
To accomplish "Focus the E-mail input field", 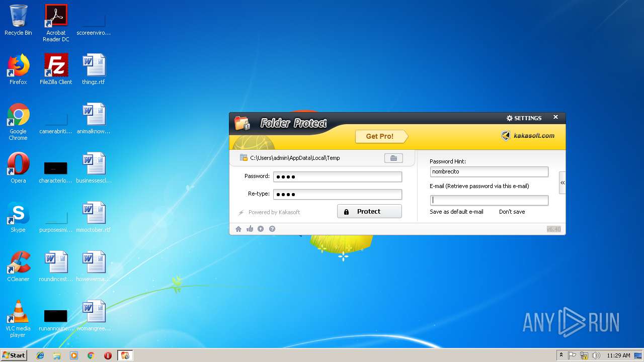I will click(489, 200).
